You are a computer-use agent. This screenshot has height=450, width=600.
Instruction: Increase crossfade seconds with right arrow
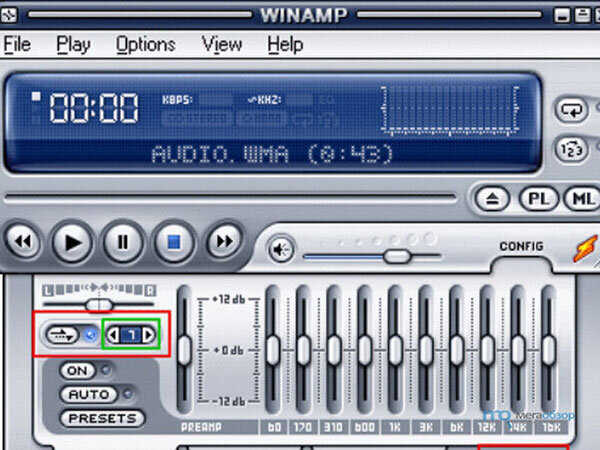click(148, 335)
